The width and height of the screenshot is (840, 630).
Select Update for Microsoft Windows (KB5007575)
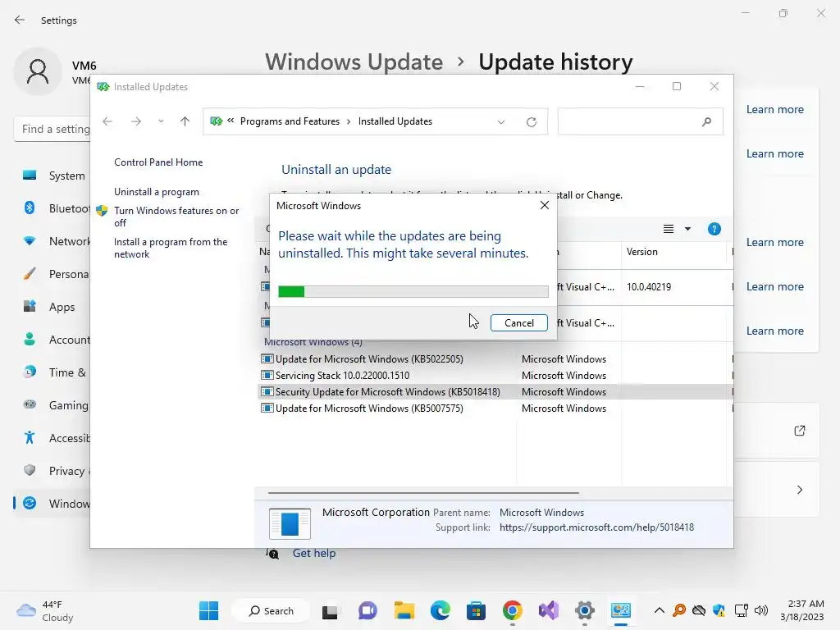[x=369, y=409]
